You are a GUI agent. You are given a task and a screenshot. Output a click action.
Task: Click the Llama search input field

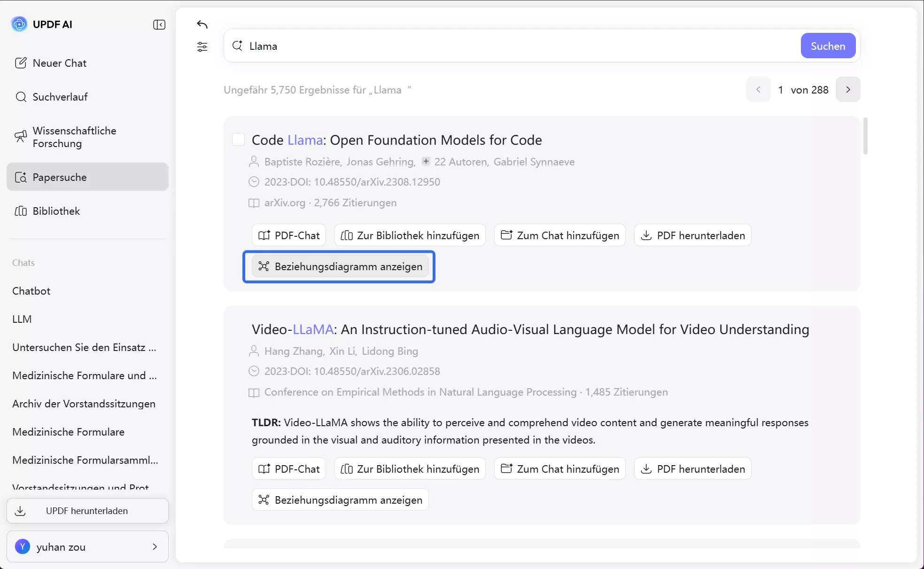click(517, 46)
